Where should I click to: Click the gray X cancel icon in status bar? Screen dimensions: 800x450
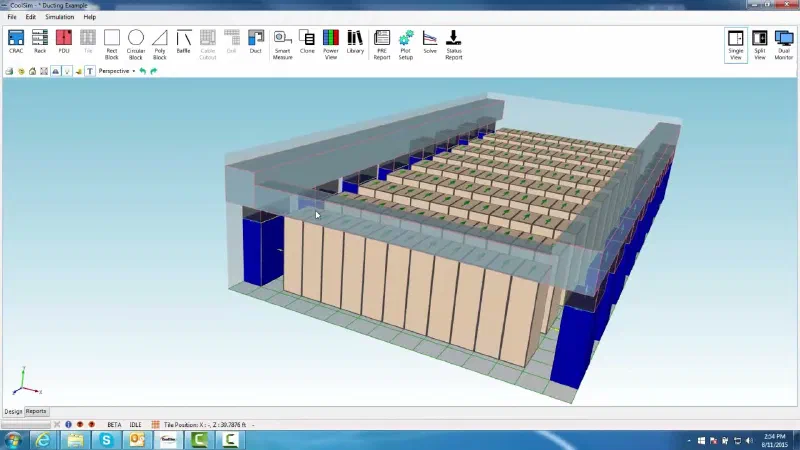[x=57, y=424]
